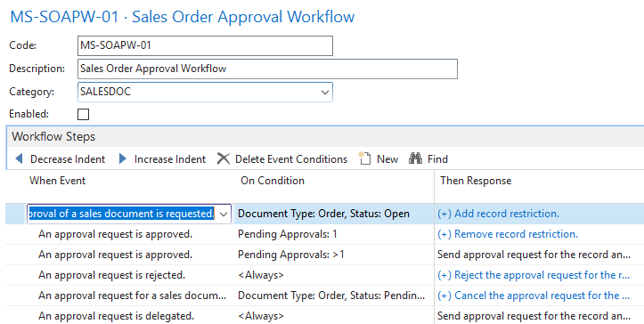The width and height of the screenshot is (644, 324).
Task: Open the Remove record restriction link
Action: (508, 234)
